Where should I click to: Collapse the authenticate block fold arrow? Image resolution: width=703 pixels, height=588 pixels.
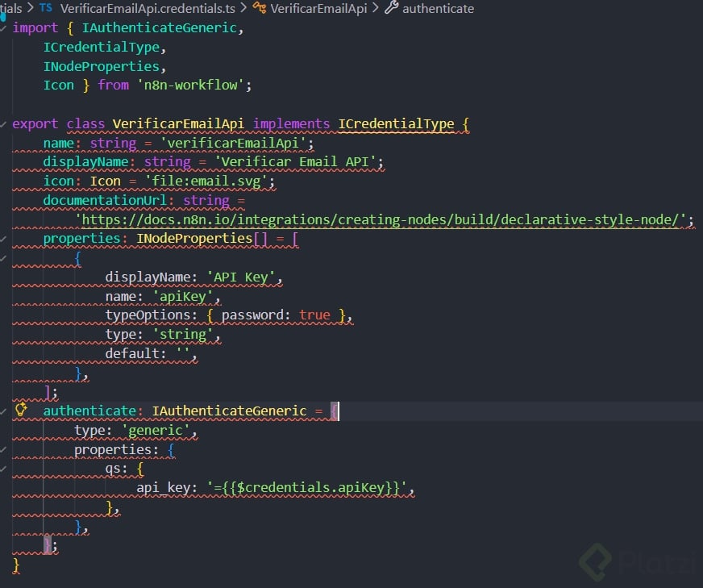pyautogui.click(x=3, y=411)
